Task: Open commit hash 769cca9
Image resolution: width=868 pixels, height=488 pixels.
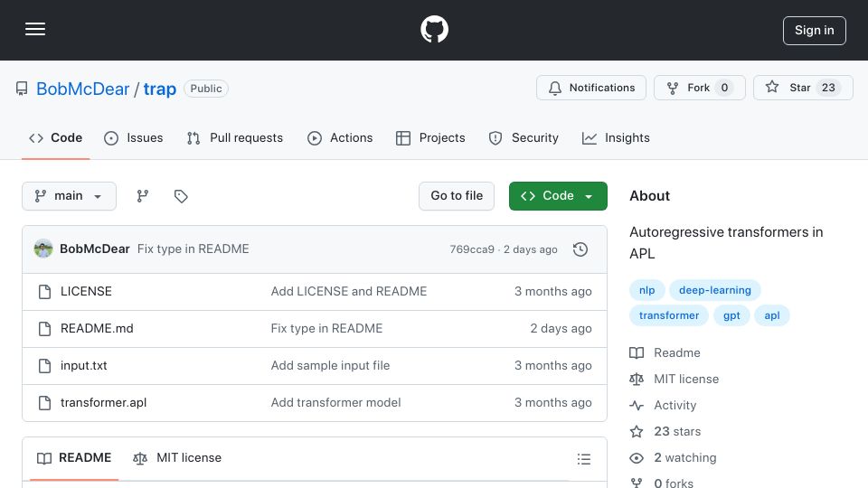Action: 472,249
